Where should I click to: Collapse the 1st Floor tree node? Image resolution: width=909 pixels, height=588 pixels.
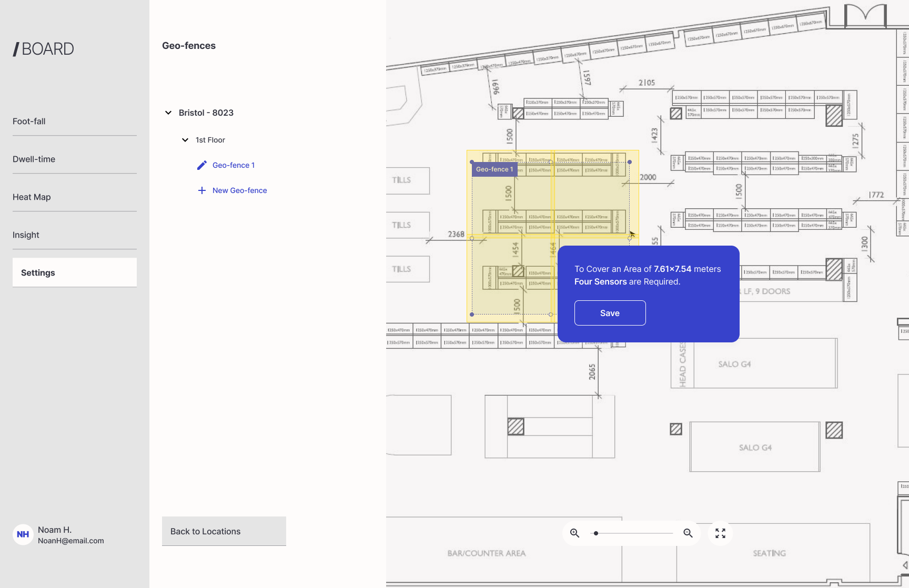(x=185, y=140)
